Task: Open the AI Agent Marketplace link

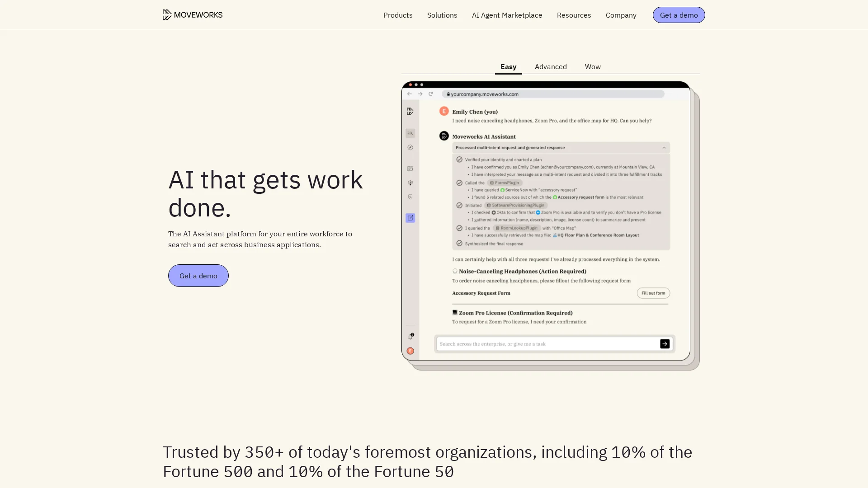Action: coord(507,15)
